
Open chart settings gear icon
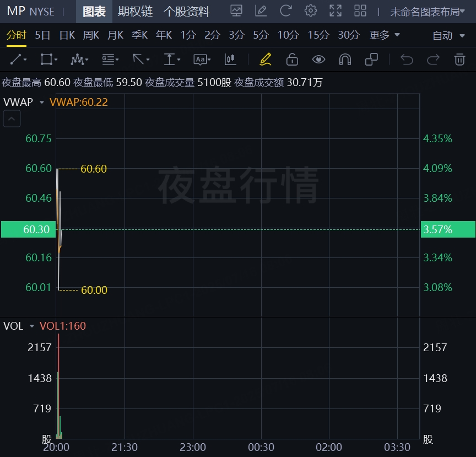coord(311,11)
